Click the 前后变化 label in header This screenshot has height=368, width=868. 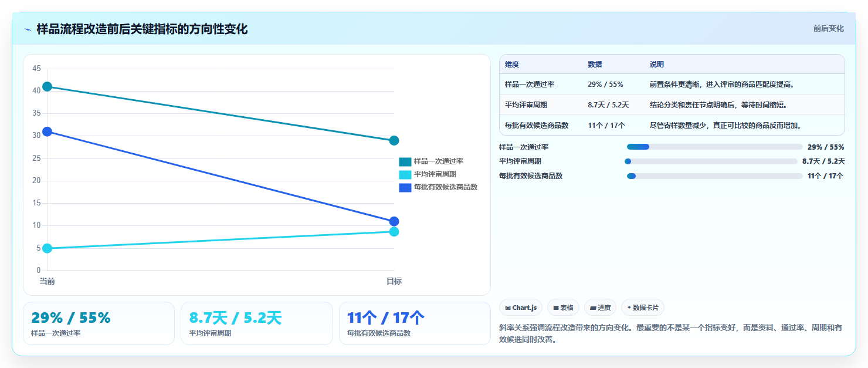(828, 28)
